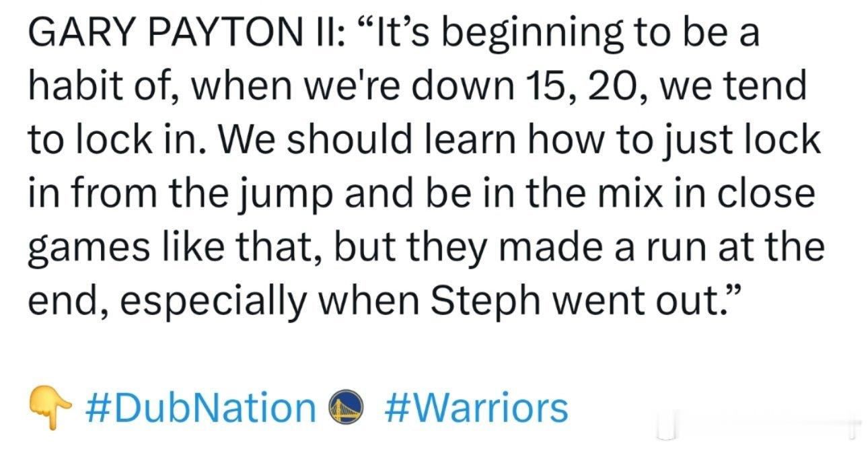Click the pointing hand emoji
The width and height of the screenshot is (868, 449).
pyautogui.click(x=49, y=407)
